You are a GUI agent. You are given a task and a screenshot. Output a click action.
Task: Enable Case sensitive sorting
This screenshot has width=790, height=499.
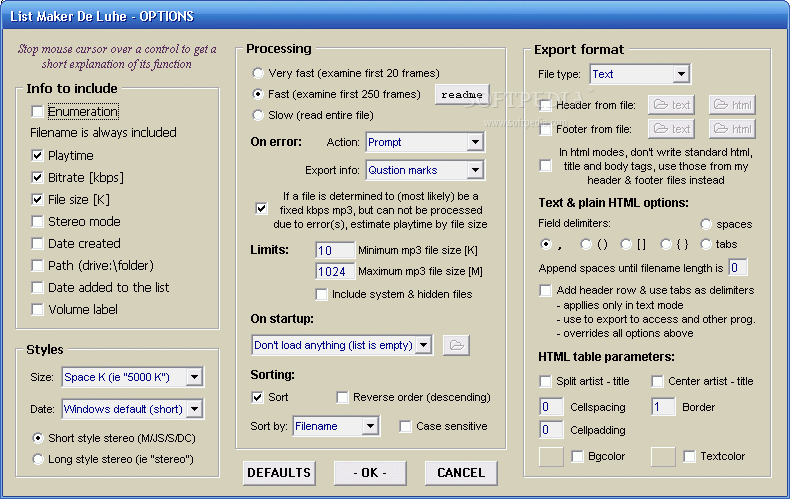pyautogui.click(x=406, y=426)
